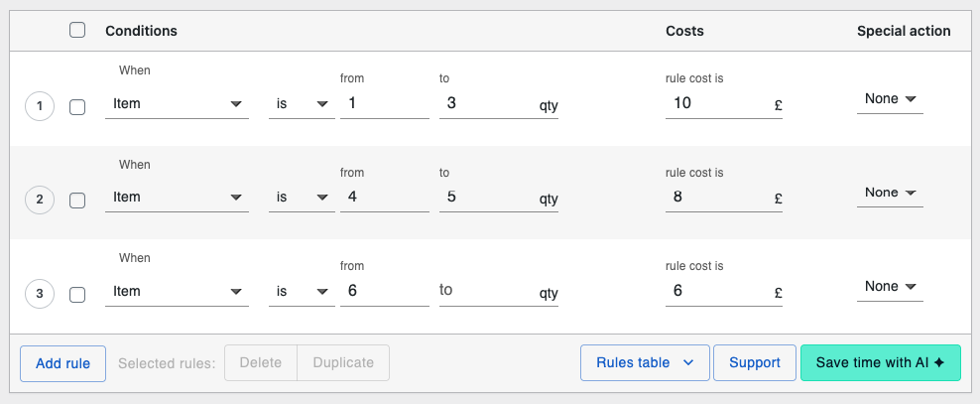Screen dimensions: 980x404
Task: Open the Special action dropdown for rule 3
Action: pyautogui.click(x=890, y=287)
